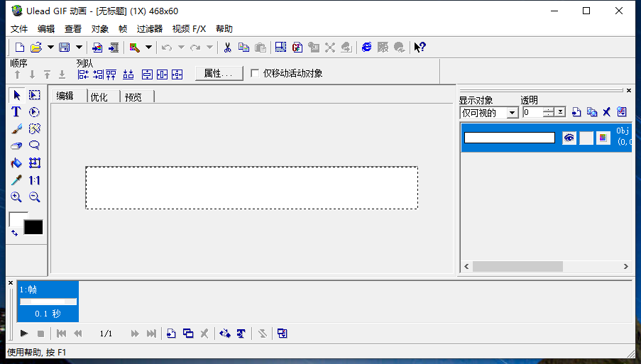Close the object manager panel
This screenshot has height=364, width=641.
coord(629,90)
